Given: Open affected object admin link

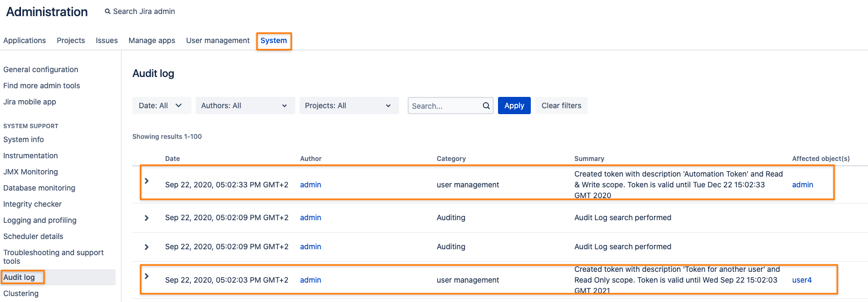Looking at the screenshot, I should [802, 185].
